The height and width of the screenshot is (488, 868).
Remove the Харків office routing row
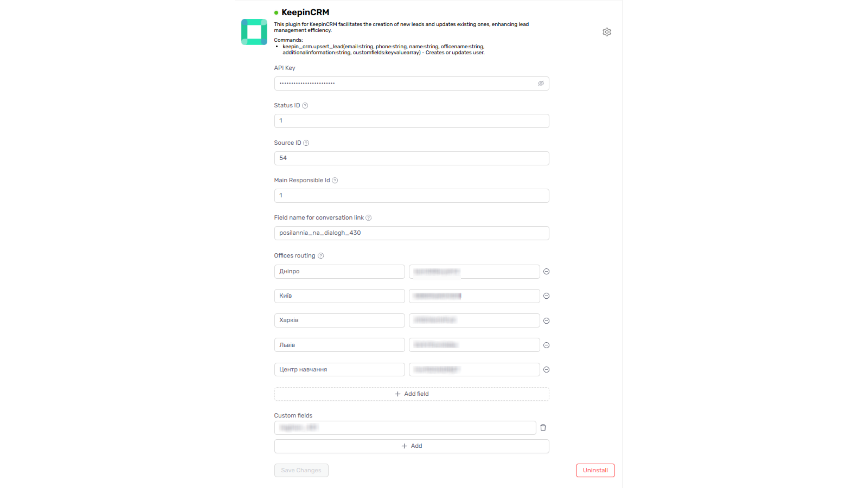click(546, 320)
